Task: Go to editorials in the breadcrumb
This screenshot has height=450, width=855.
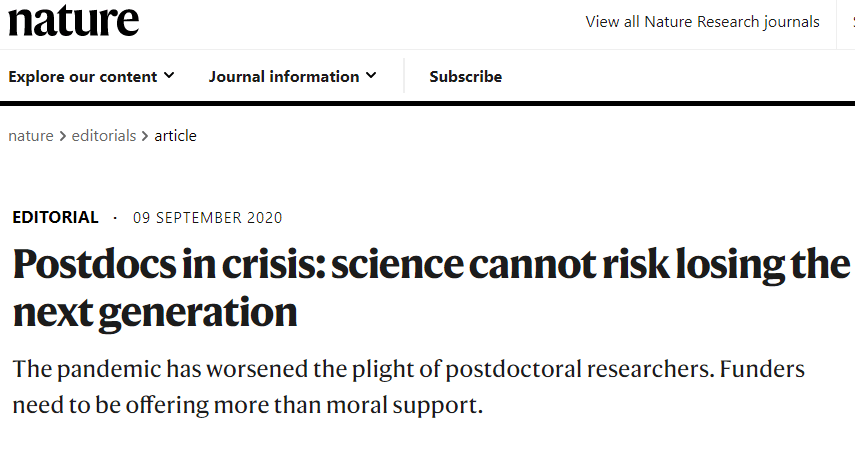Action: (x=104, y=135)
